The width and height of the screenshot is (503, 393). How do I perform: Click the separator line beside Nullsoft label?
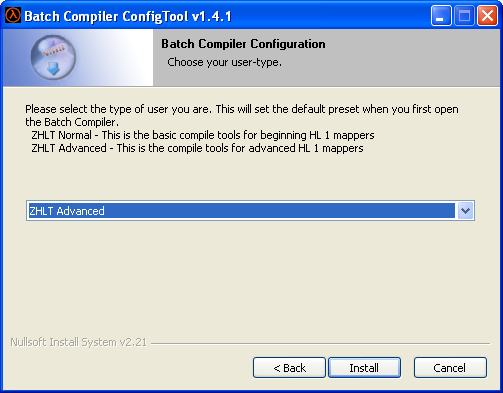321,343
